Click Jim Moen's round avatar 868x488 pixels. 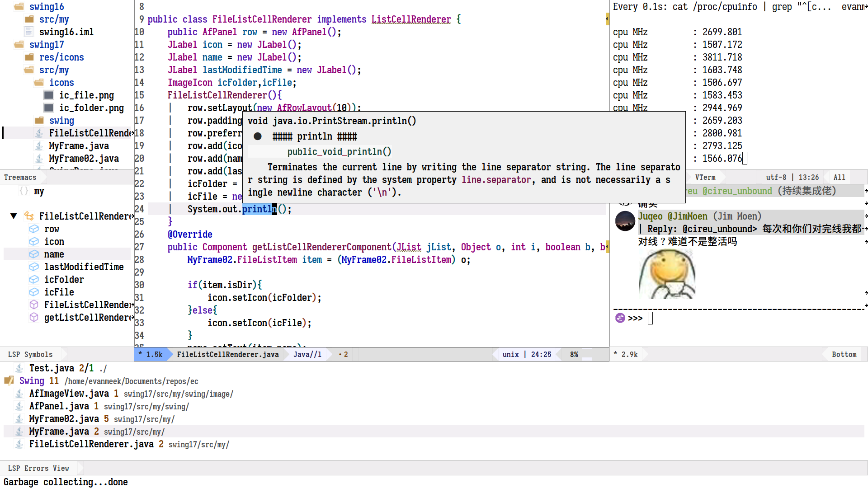pyautogui.click(x=625, y=221)
